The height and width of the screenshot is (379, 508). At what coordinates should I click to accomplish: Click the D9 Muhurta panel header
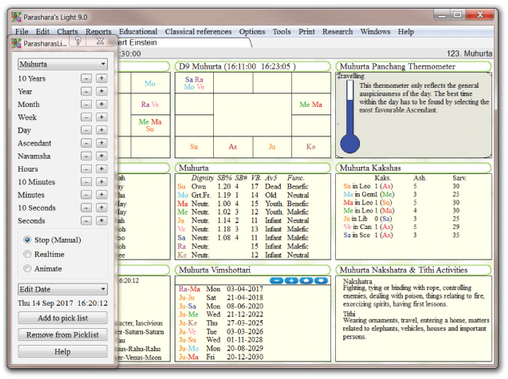coord(253,66)
